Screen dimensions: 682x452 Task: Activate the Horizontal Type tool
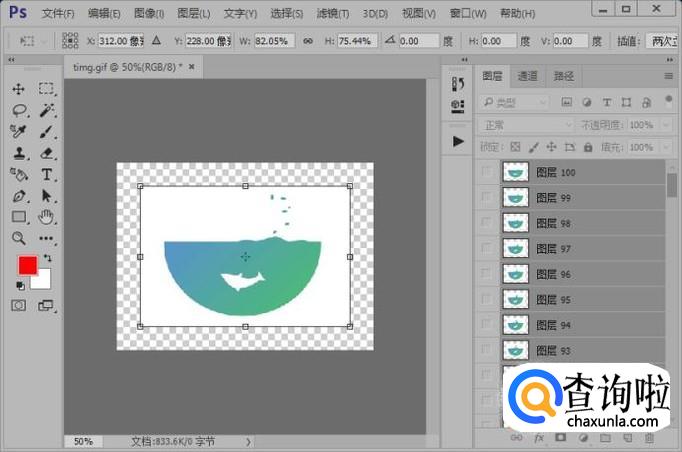coord(46,174)
